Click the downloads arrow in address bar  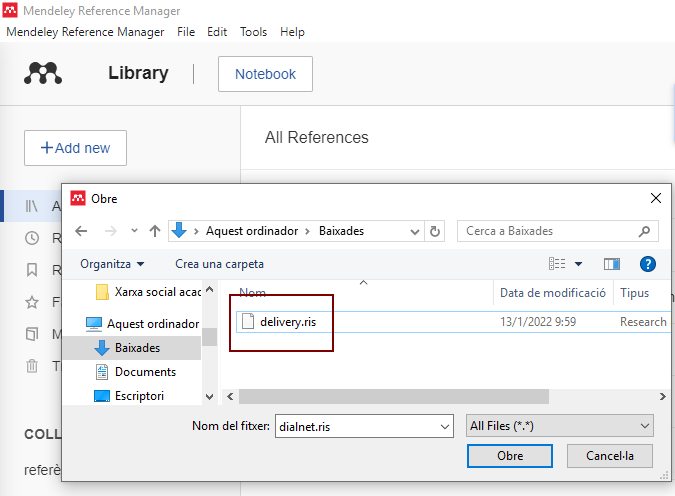179,231
